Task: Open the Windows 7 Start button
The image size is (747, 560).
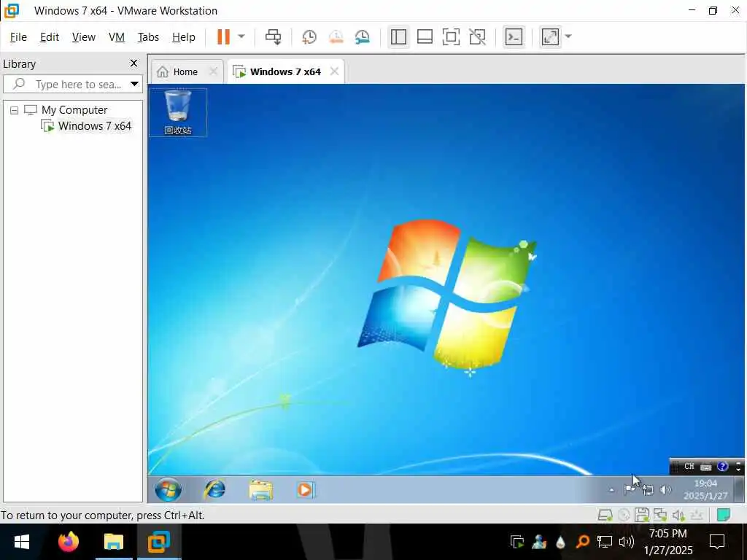Action: [x=168, y=489]
